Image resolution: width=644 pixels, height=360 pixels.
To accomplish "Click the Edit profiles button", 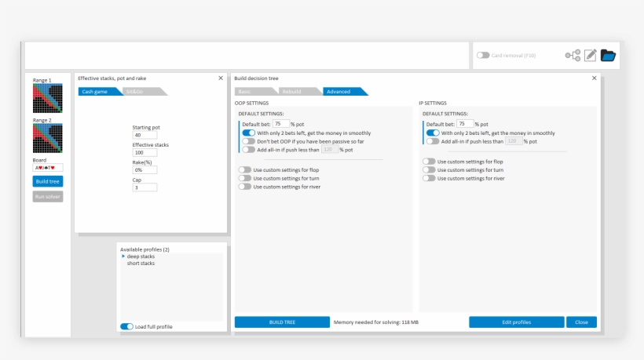I will point(516,322).
